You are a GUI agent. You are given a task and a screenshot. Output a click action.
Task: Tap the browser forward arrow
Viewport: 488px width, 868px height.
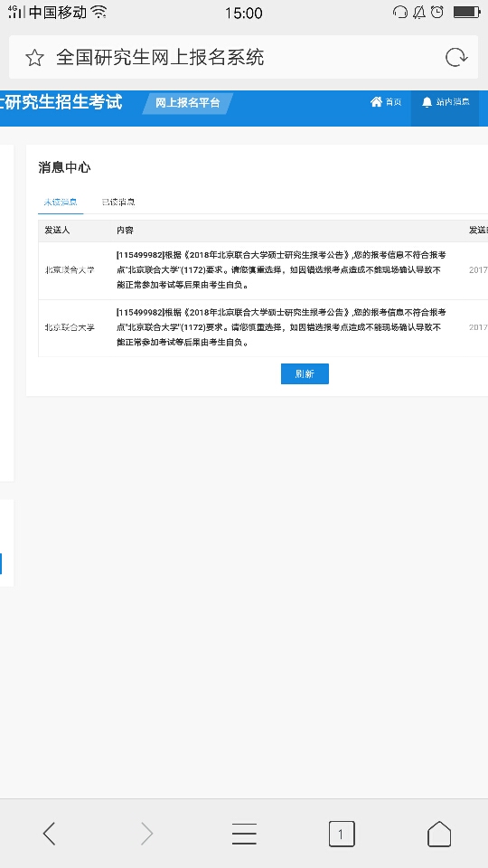(x=146, y=833)
